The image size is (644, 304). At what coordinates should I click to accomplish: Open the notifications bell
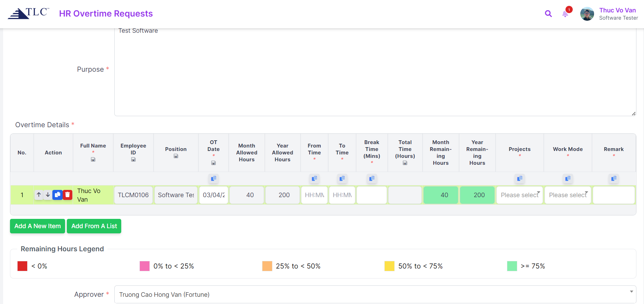click(x=565, y=14)
